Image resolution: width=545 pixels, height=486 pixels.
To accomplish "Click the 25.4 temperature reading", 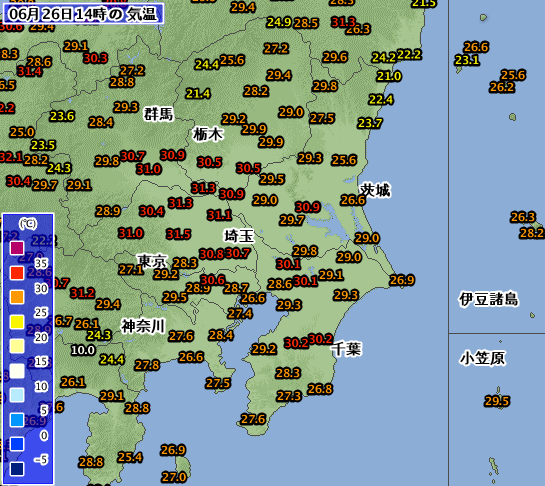I will click(130, 457).
